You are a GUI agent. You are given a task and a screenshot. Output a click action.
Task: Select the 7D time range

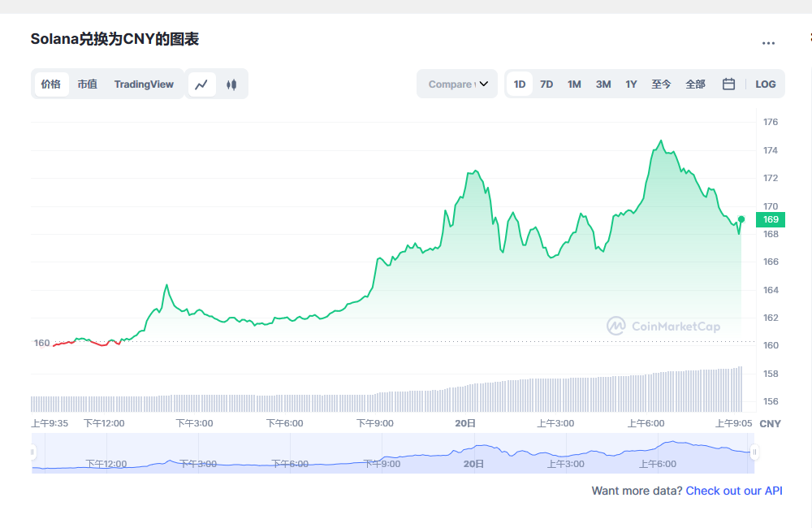click(546, 84)
